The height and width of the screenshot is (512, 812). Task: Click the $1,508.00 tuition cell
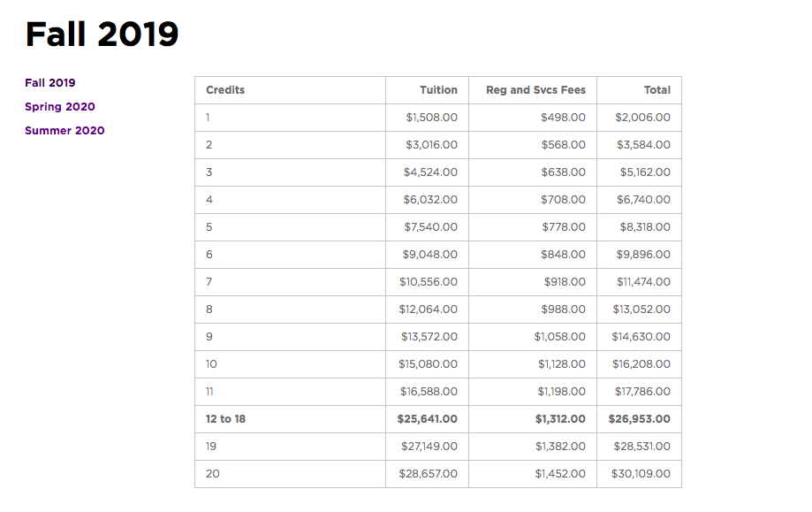[431, 118]
